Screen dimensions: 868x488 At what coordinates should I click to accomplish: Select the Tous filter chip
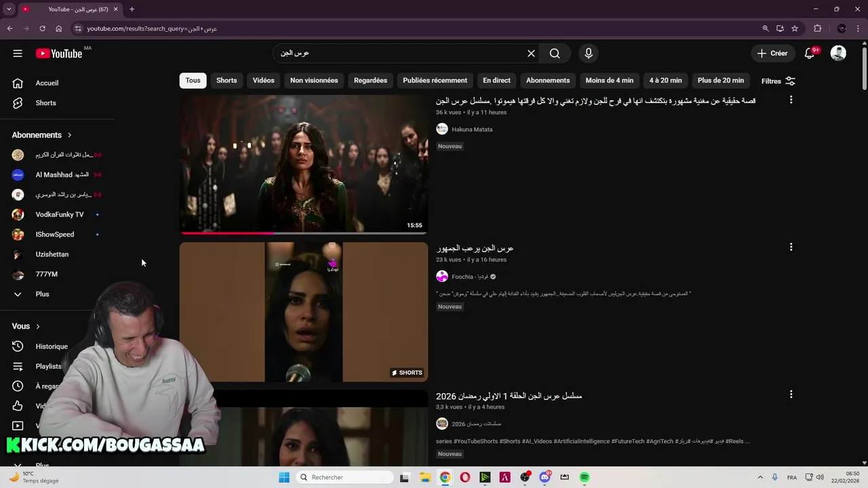pyautogui.click(x=193, y=81)
